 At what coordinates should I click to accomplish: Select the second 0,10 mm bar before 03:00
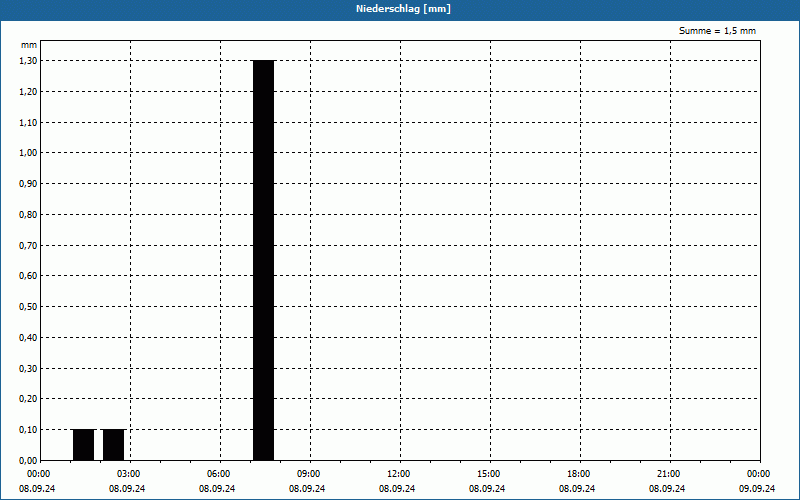[x=114, y=445]
